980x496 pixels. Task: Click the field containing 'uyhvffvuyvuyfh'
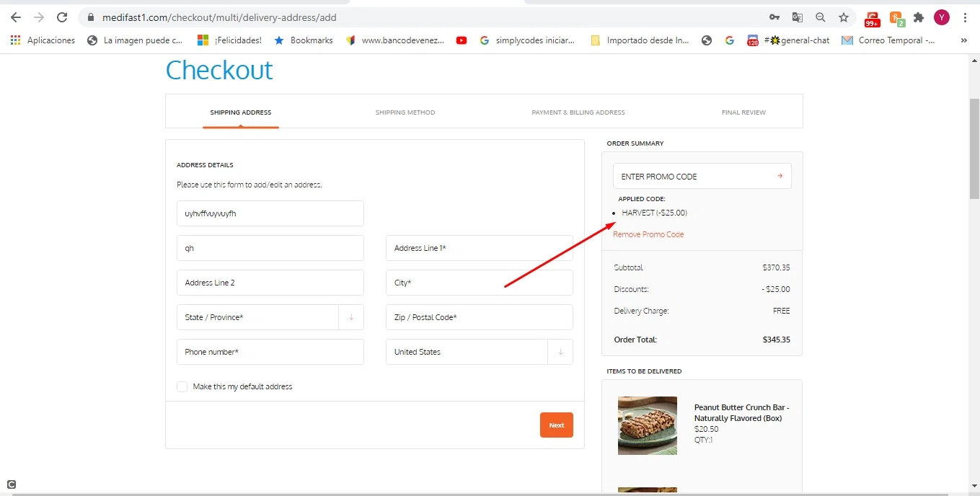pyautogui.click(x=270, y=213)
